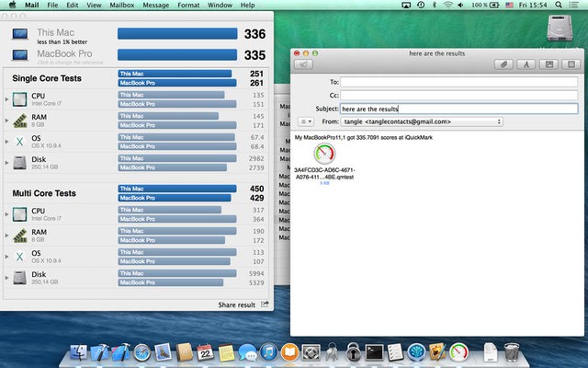Open the From account dropdown
The height and width of the screenshot is (368, 588).
point(422,121)
